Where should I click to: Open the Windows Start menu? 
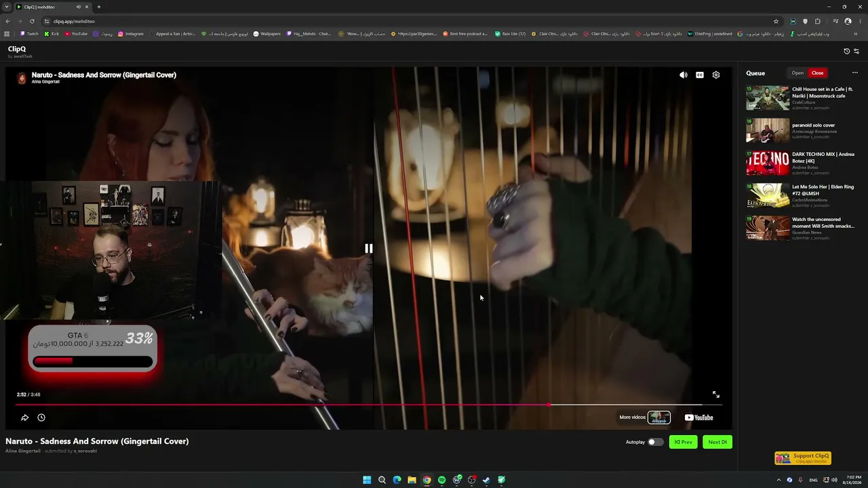click(x=367, y=480)
